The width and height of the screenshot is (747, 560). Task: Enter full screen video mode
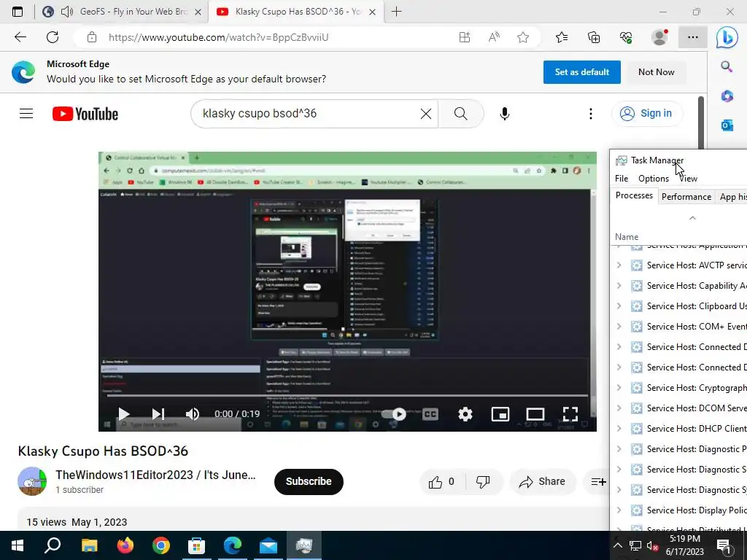[x=570, y=414]
